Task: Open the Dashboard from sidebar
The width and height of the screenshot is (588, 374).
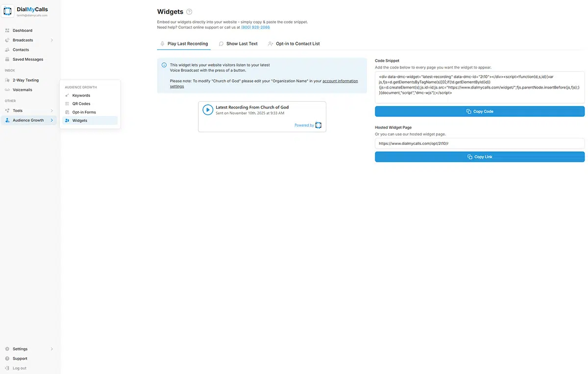Action: pos(22,30)
